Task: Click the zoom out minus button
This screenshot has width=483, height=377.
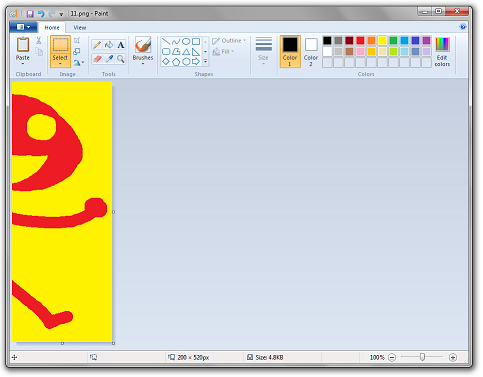Action: coord(392,357)
